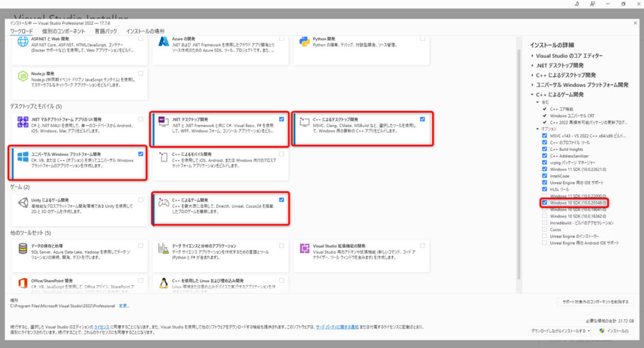
Task: Collapse the オプション (optional) sub-list
Action: point(538,129)
